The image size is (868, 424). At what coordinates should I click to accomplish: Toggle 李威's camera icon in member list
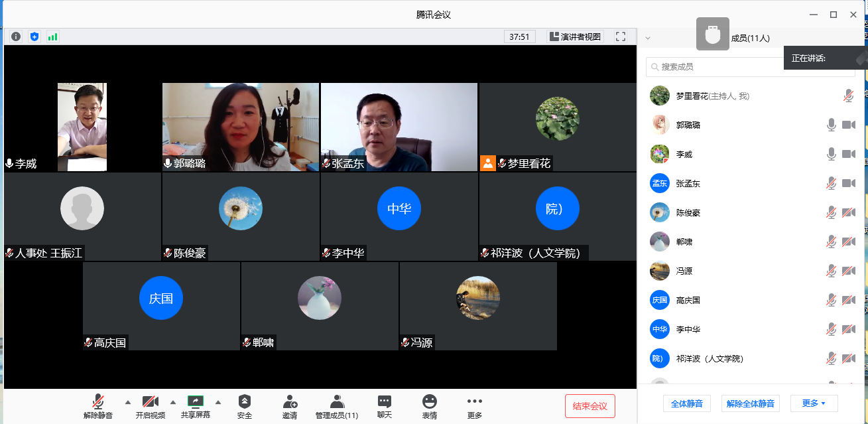coord(848,154)
